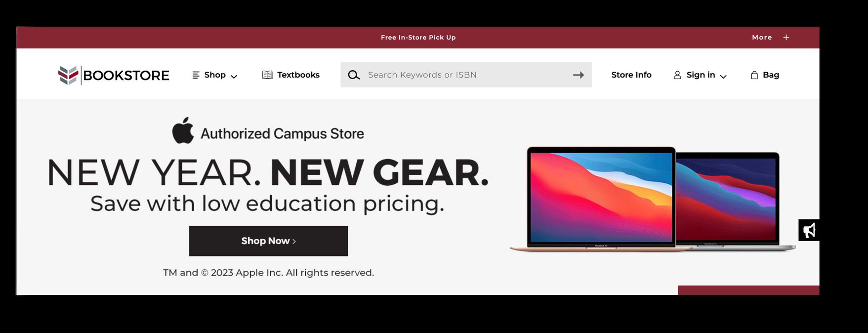Viewport: 868px width, 333px height.
Task: Click the Apple logo in banner
Action: pyautogui.click(x=183, y=130)
